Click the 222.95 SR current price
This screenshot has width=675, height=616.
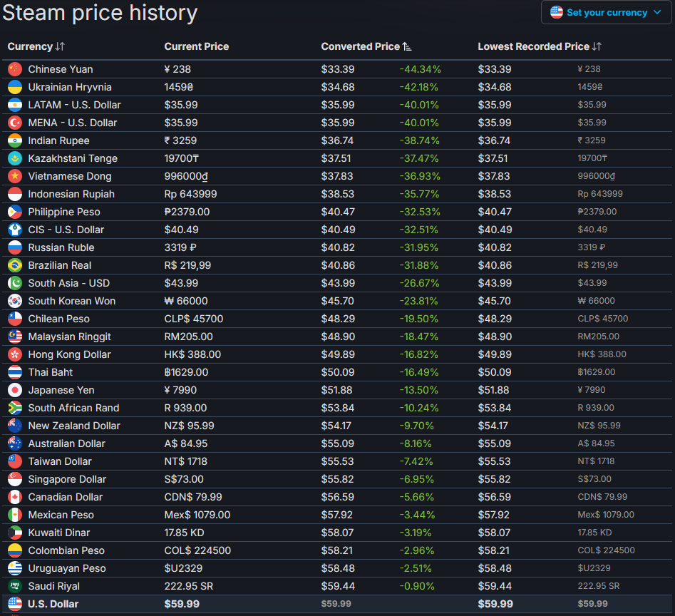coord(189,586)
